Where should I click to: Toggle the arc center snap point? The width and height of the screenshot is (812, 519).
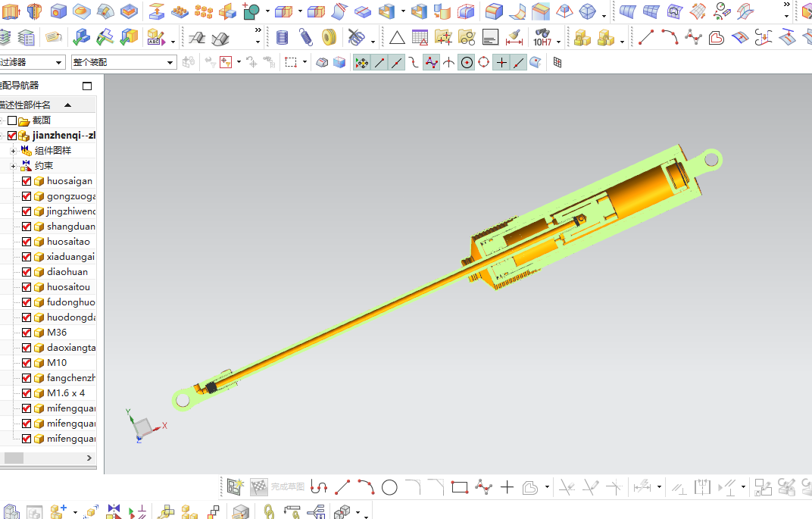click(467, 63)
